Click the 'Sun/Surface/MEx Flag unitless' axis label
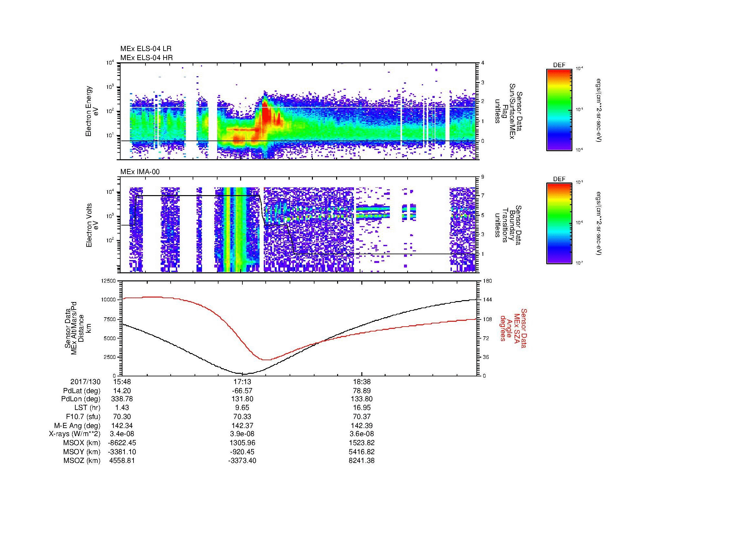 point(508,112)
